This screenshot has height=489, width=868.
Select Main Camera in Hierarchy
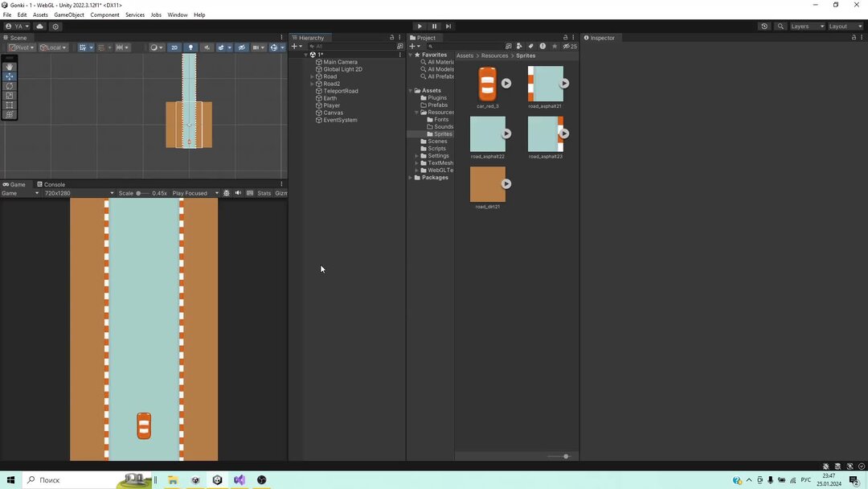tap(340, 62)
